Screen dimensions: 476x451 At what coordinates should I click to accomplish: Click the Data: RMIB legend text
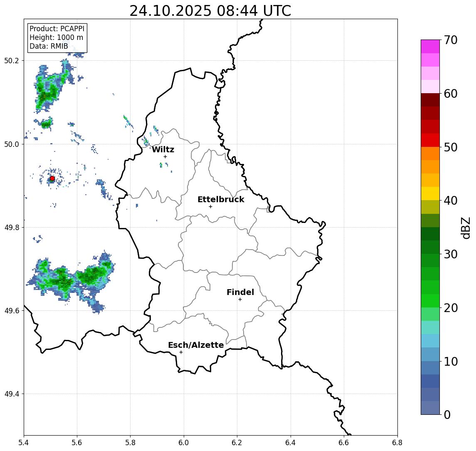click(x=49, y=46)
